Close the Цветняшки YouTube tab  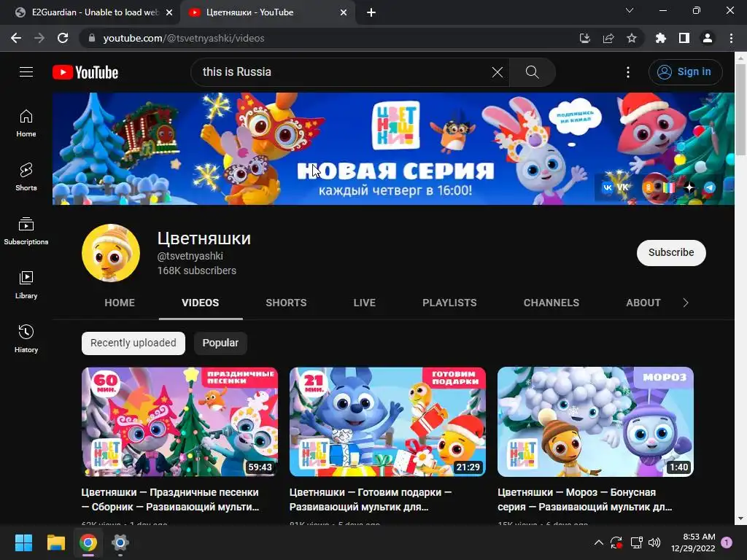coord(344,12)
